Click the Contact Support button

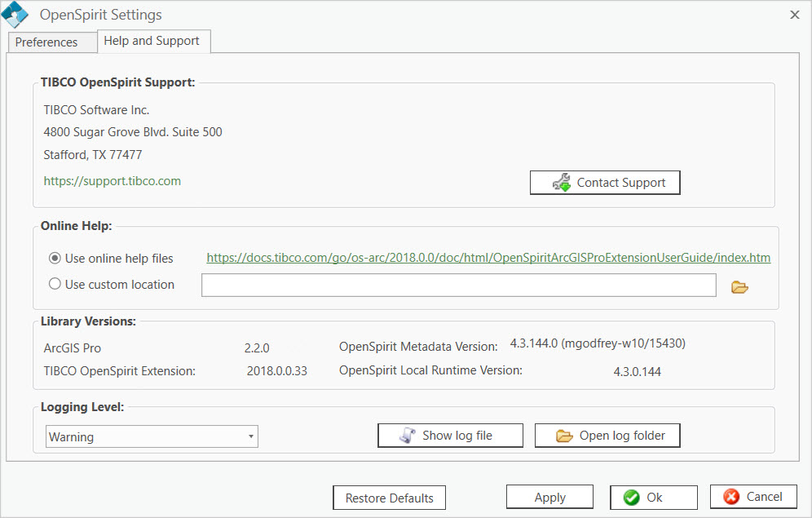coord(605,183)
